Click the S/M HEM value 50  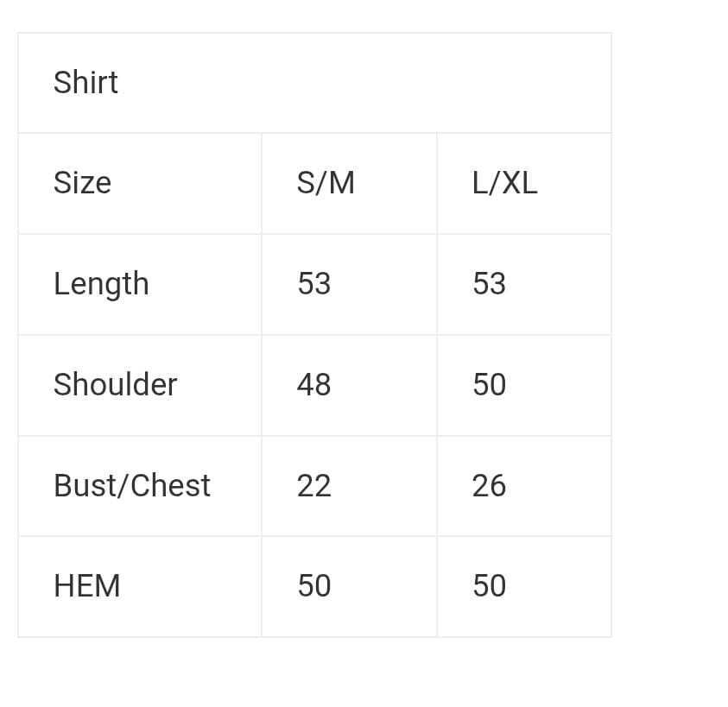313,585
